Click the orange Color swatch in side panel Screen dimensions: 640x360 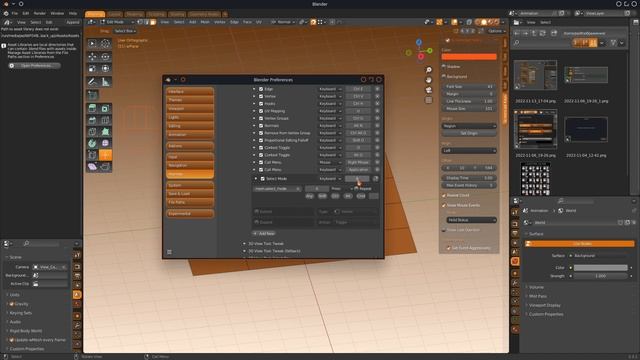469,57
